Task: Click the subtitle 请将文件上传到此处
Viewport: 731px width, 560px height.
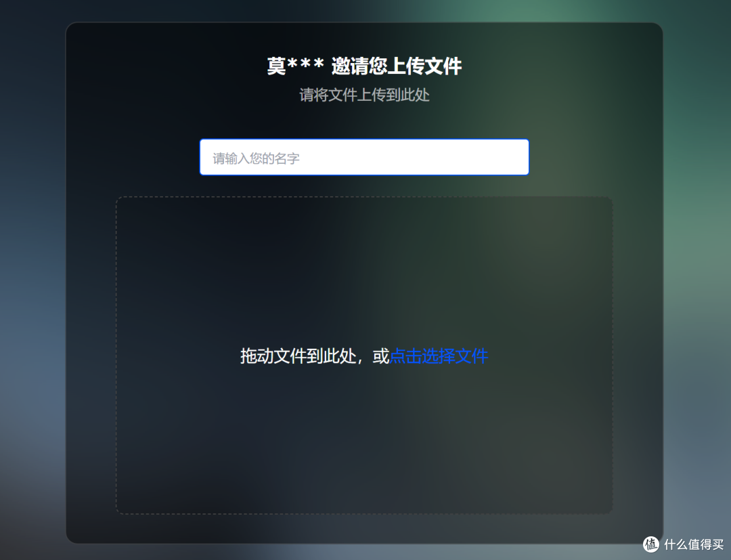Action: (364, 95)
